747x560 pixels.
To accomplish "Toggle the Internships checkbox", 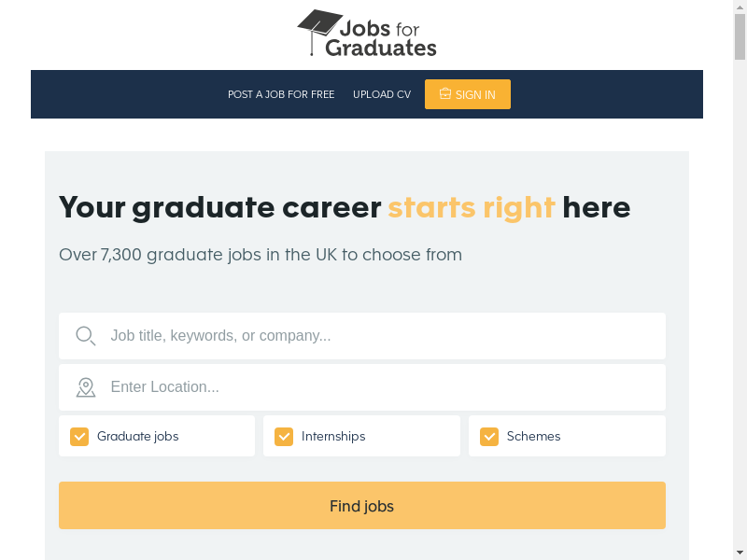I will pos(284,436).
